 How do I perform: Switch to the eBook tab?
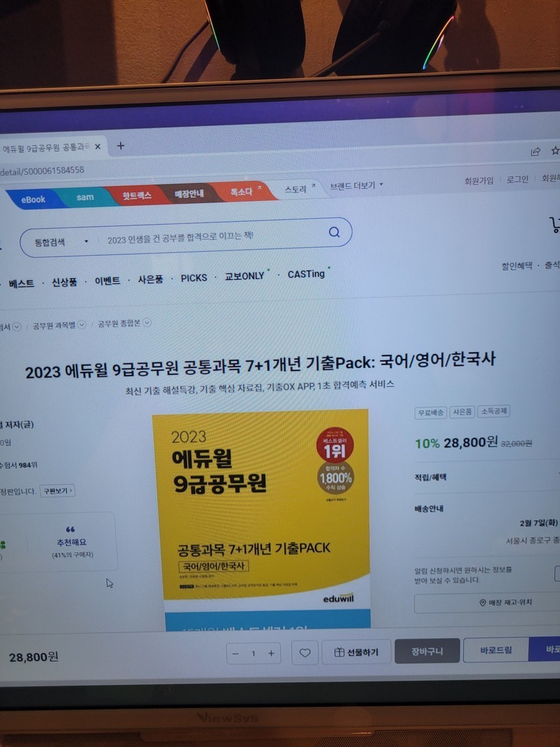coord(32,199)
